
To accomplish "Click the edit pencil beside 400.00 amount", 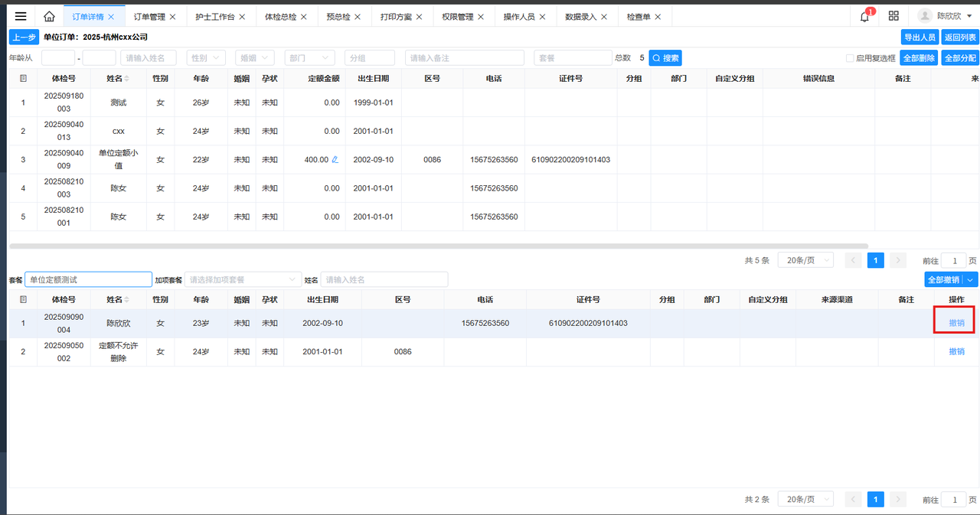I will [335, 160].
